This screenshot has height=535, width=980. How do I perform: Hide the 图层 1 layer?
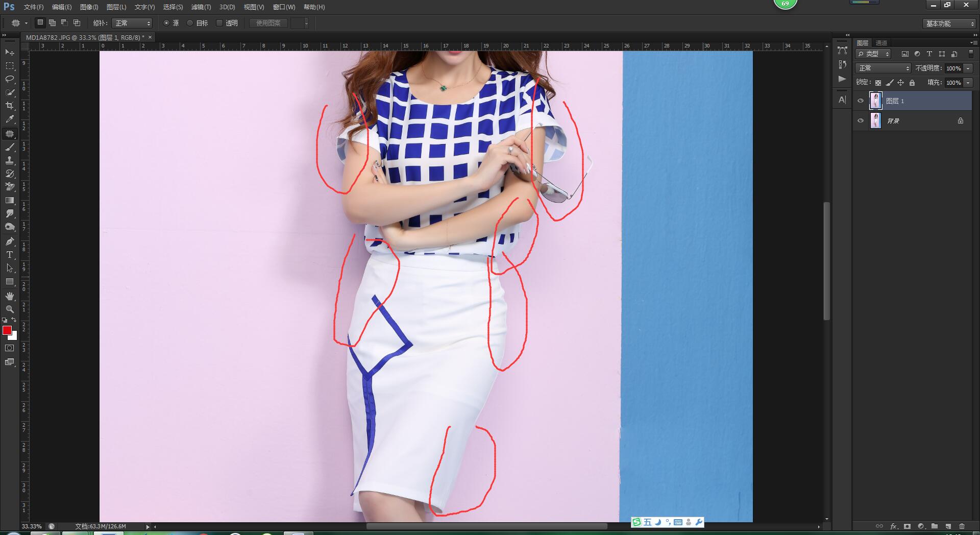coord(861,101)
